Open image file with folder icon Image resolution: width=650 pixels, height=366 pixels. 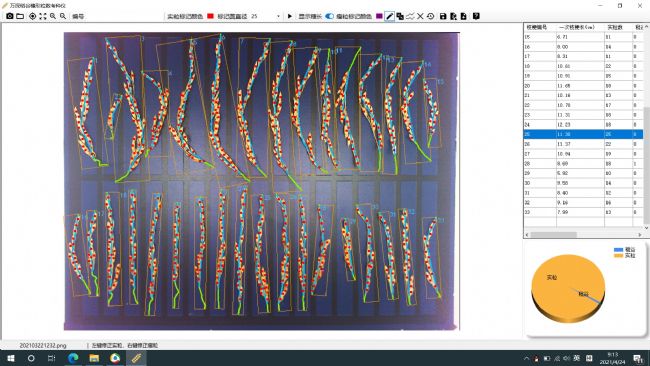[20, 16]
